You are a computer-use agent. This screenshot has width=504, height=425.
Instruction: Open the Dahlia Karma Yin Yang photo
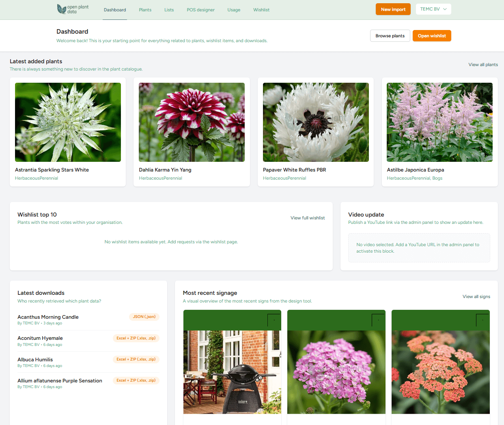(192, 122)
